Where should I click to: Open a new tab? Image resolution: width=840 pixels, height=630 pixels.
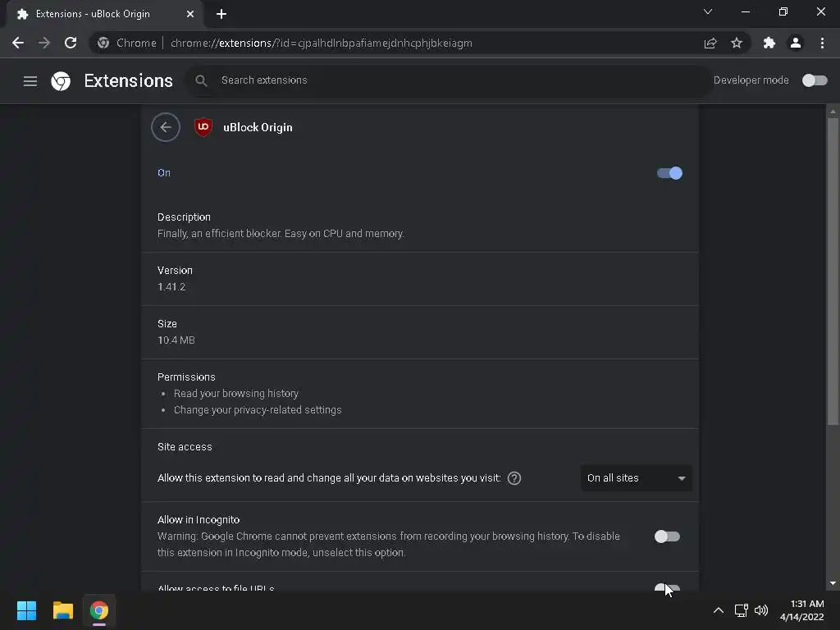[x=221, y=15]
